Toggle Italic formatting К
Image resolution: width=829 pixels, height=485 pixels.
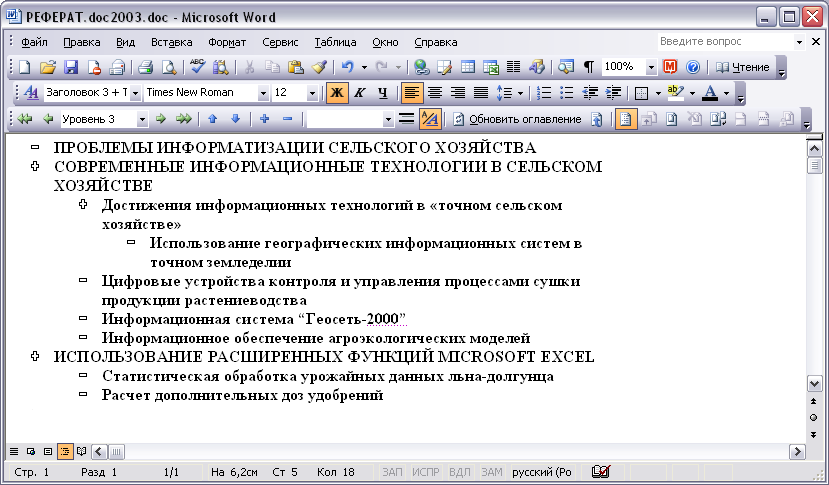coord(360,93)
